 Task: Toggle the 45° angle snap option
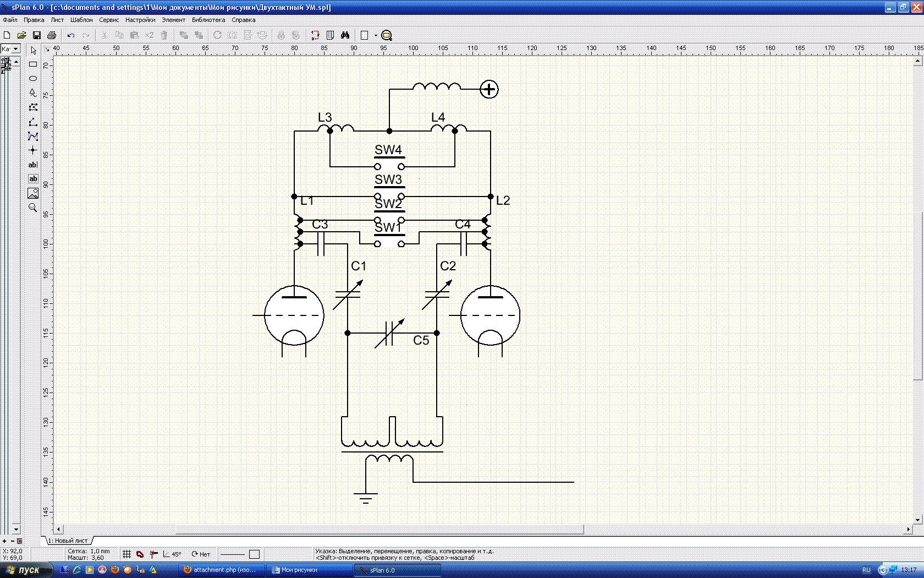pyautogui.click(x=172, y=554)
